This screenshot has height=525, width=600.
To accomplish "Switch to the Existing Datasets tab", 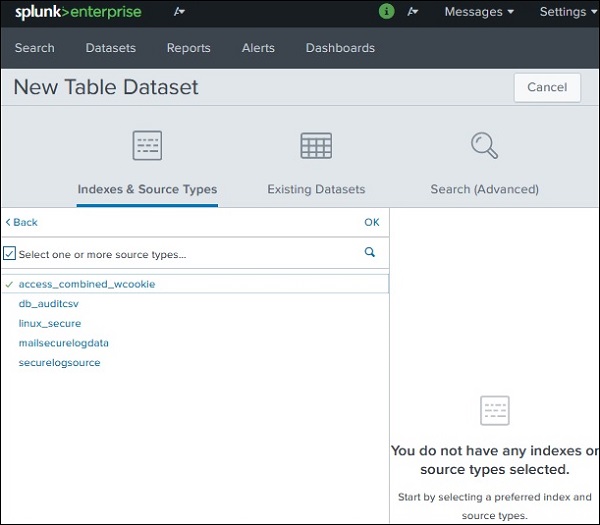I will click(316, 189).
